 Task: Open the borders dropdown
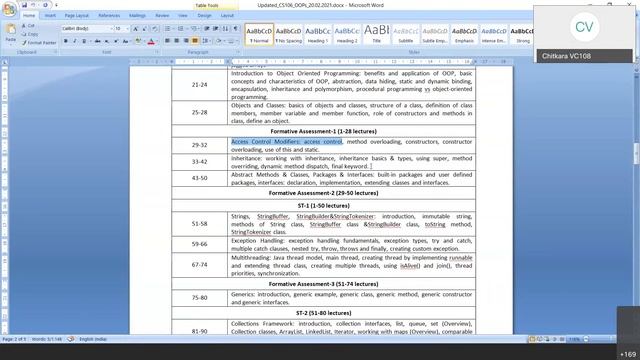[x=238, y=40]
